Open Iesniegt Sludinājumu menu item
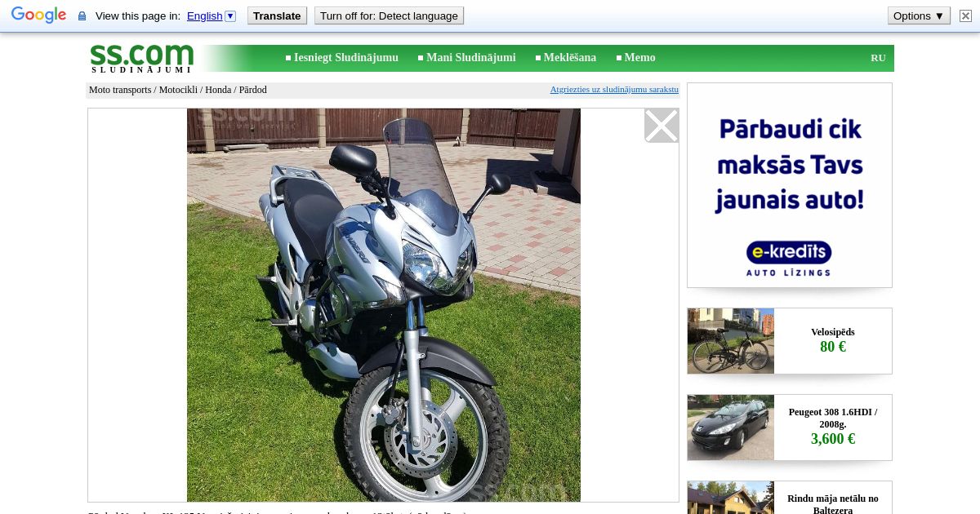Screen dimensions: 980x514 pyautogui.click(x=346, y=58)
